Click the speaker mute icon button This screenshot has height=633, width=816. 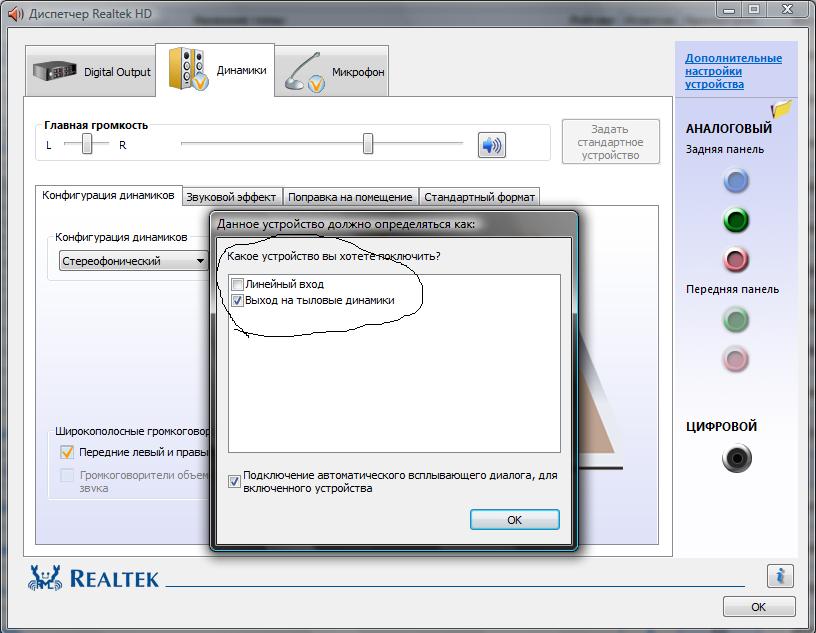click(491, 145)
